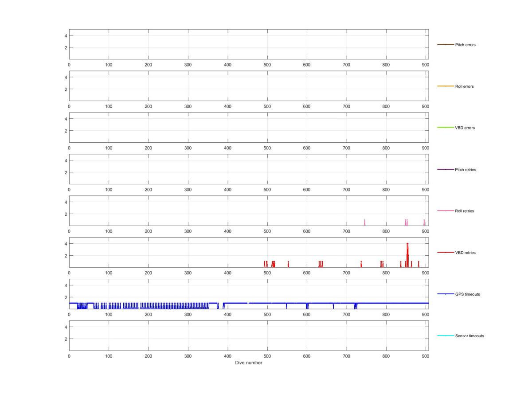Click the 2 y-axis label on GPS timeouts plot
532x394 pixels.
click(65, 297)
